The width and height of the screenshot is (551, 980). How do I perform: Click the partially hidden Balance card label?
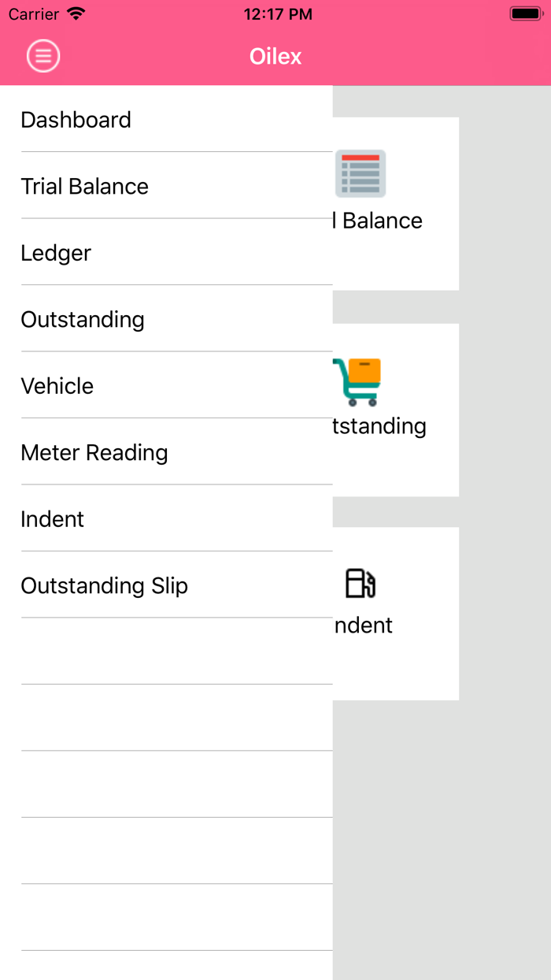pyautogui.click(x=379, y=221)
